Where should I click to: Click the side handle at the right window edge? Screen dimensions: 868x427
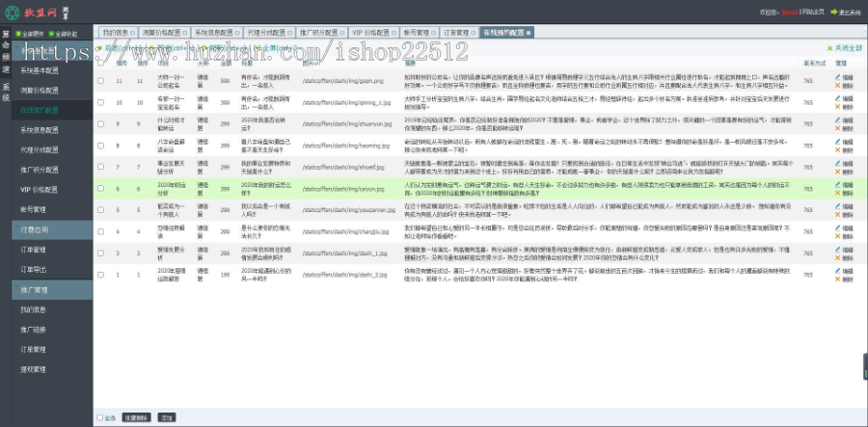(x=865, y=366)
